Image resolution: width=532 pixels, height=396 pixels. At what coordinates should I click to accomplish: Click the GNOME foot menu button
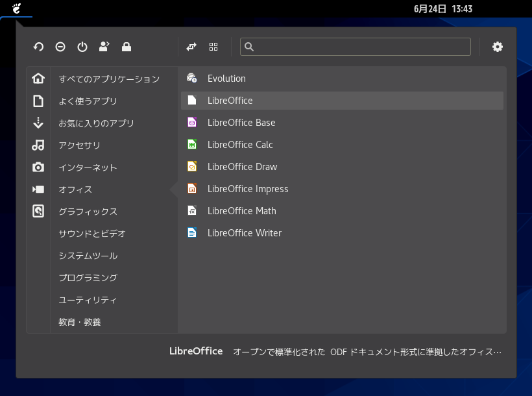tap(16, 8)
